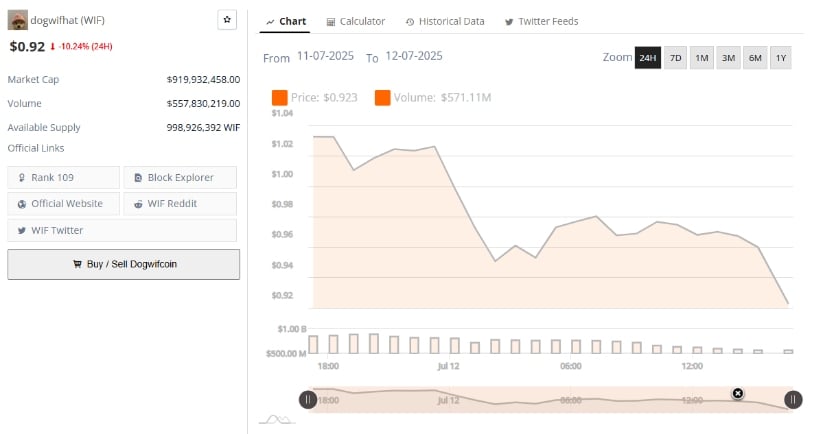Toggle the Volume series orange swatch
Screen dimensions: 825x434
[383, 98]
